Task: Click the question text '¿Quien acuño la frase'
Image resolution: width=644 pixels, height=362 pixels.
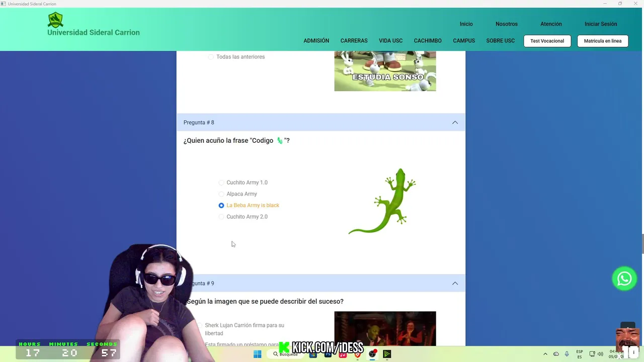Action: [236, 141]
